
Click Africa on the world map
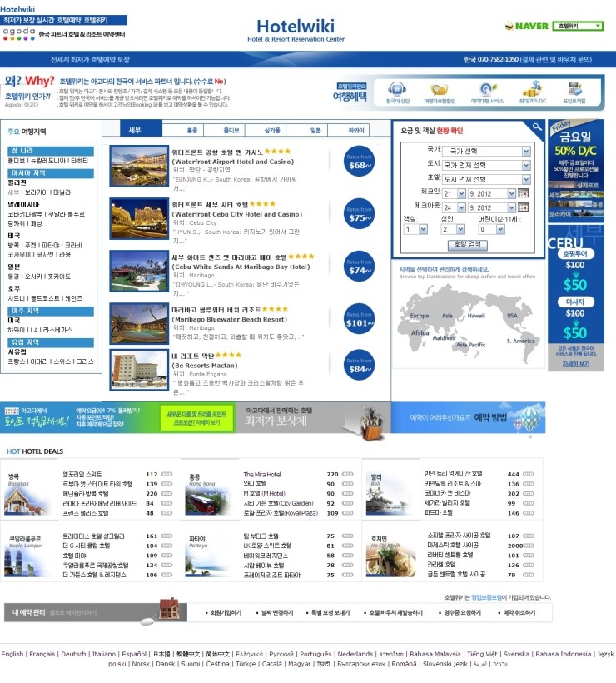[x=420, y=332]
